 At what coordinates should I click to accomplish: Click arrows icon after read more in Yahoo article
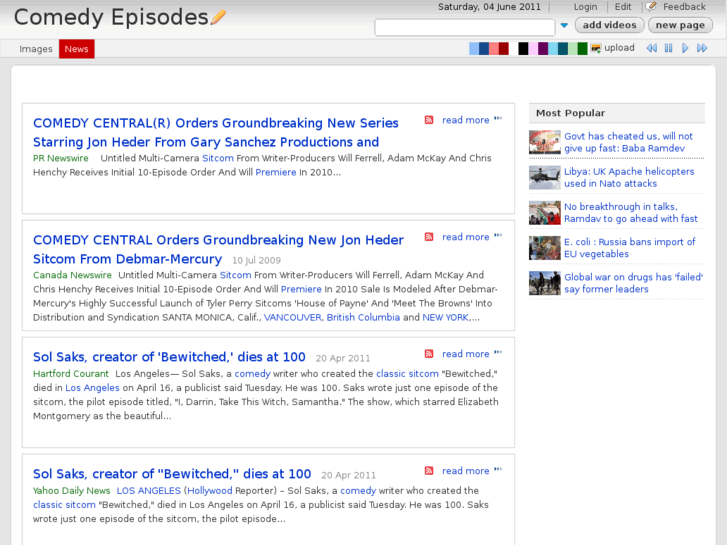point(498,469)
